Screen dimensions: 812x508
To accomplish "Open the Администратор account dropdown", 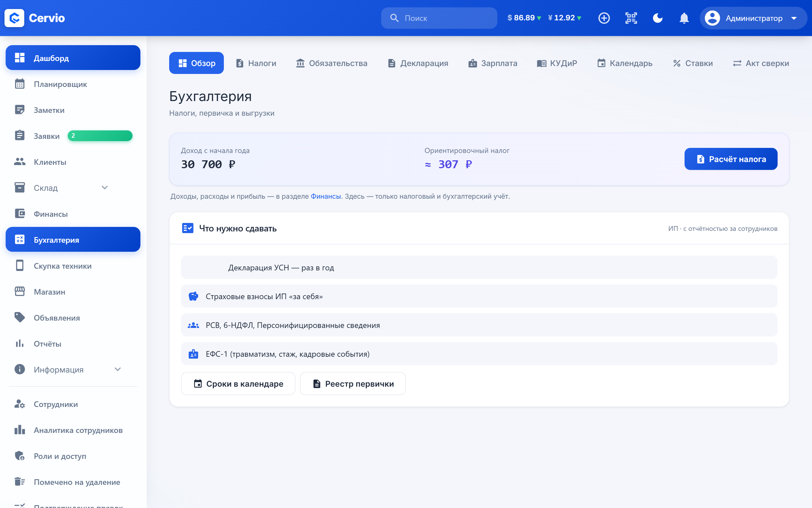I will (753, 18).
